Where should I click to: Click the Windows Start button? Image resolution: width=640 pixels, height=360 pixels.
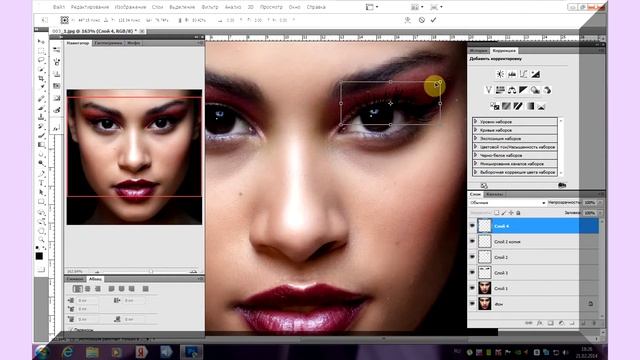(42, 352)
